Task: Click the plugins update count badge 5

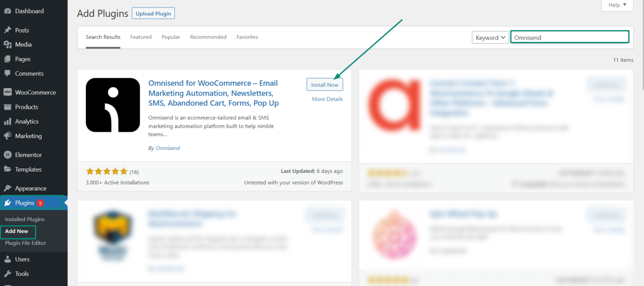Action: pos(40,203)
